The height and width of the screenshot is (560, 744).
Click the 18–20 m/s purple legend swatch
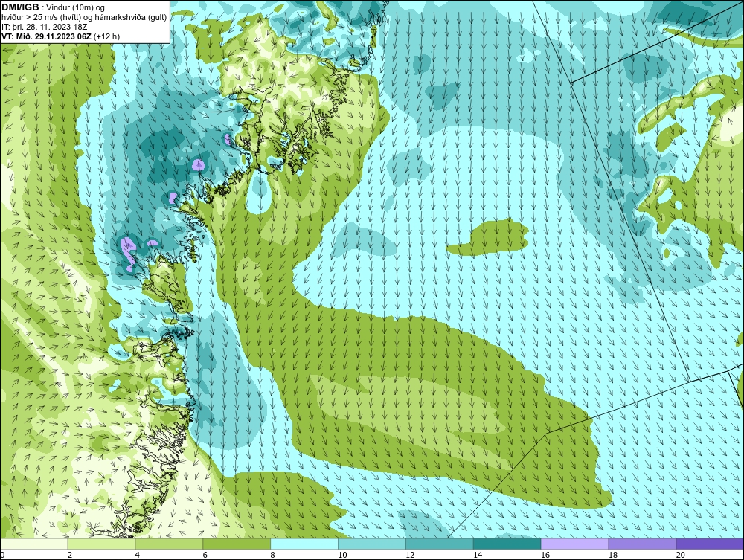[x=643, y=544]
